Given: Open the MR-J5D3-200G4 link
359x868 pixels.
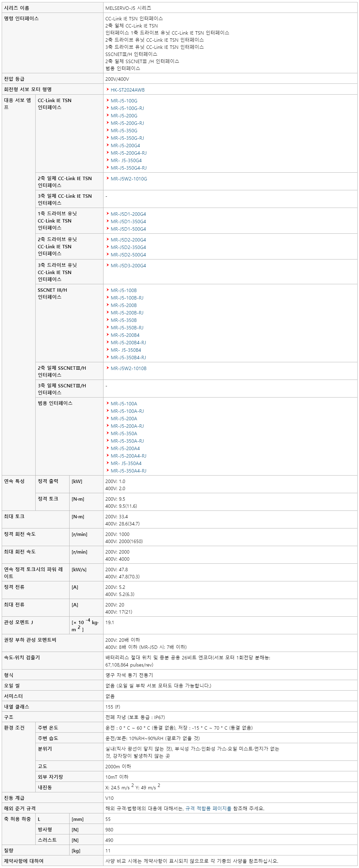Looking at the screenshot, I should coord(128,266).
